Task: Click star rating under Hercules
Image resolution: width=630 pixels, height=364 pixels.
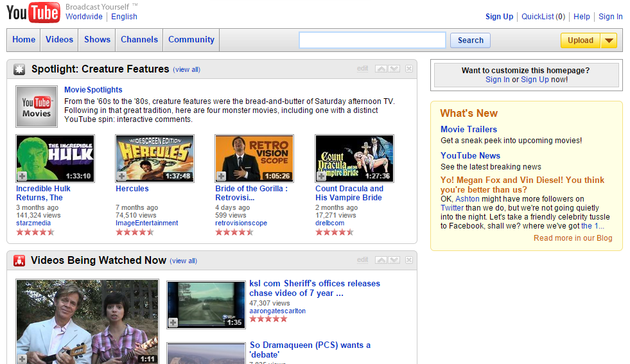Action: click(135, 232)
